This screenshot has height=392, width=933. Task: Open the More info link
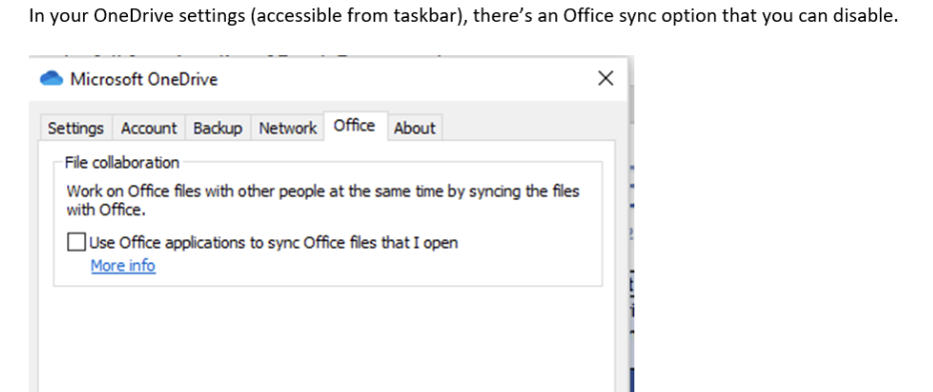(123, 265)
